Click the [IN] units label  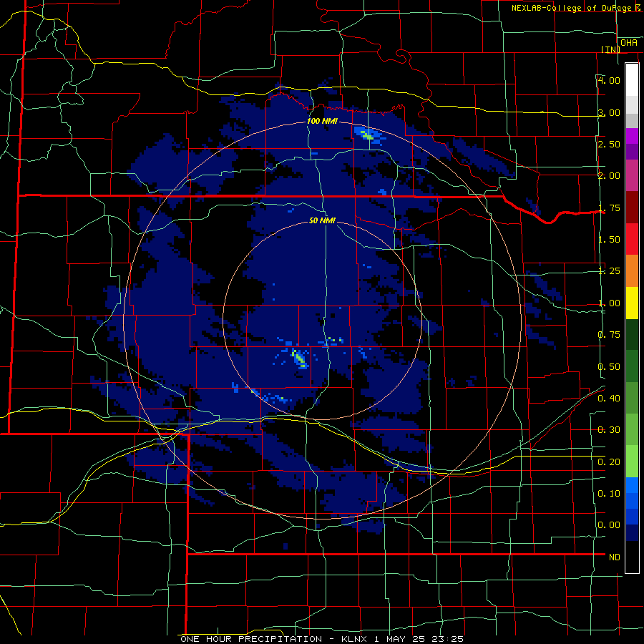(x=610, y=49)
